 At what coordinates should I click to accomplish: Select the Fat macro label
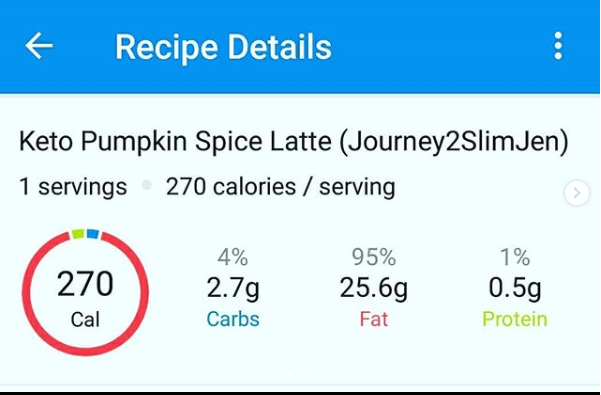coord(374,319)
